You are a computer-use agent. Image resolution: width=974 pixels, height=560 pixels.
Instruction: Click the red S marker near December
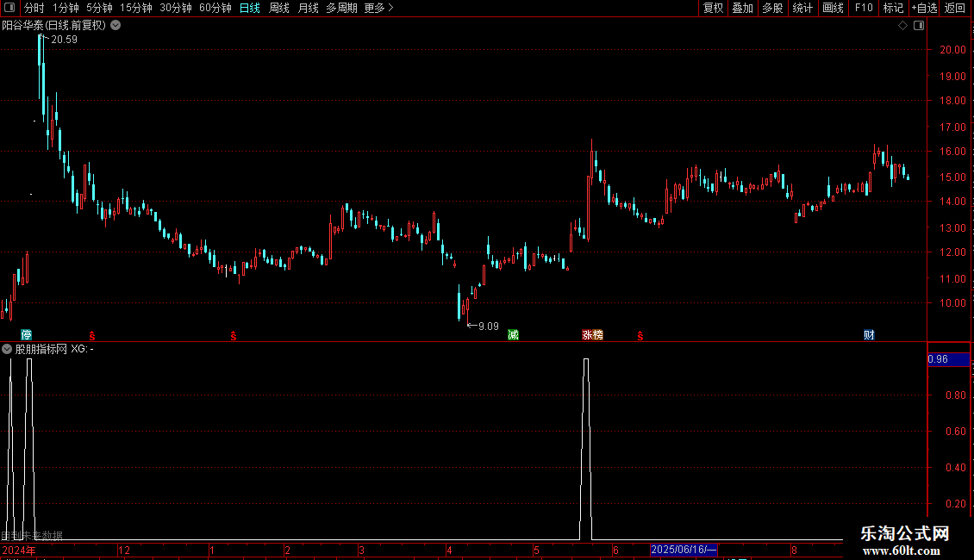(x=92, y=336)
